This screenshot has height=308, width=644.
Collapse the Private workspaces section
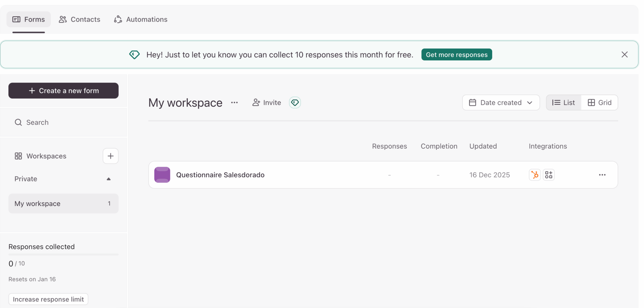(108, 179)
